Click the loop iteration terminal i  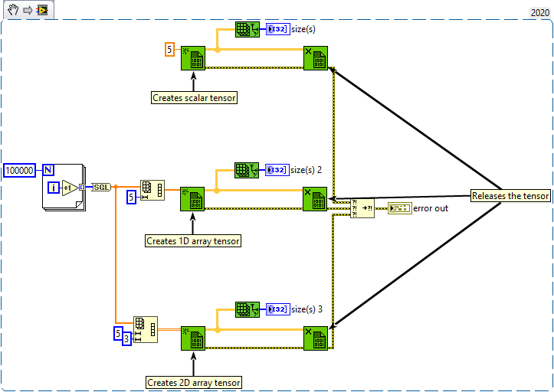(51, 187)
